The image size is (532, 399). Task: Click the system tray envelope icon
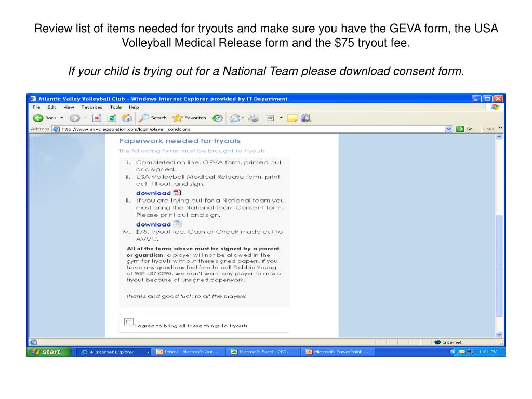click(462, 352)
